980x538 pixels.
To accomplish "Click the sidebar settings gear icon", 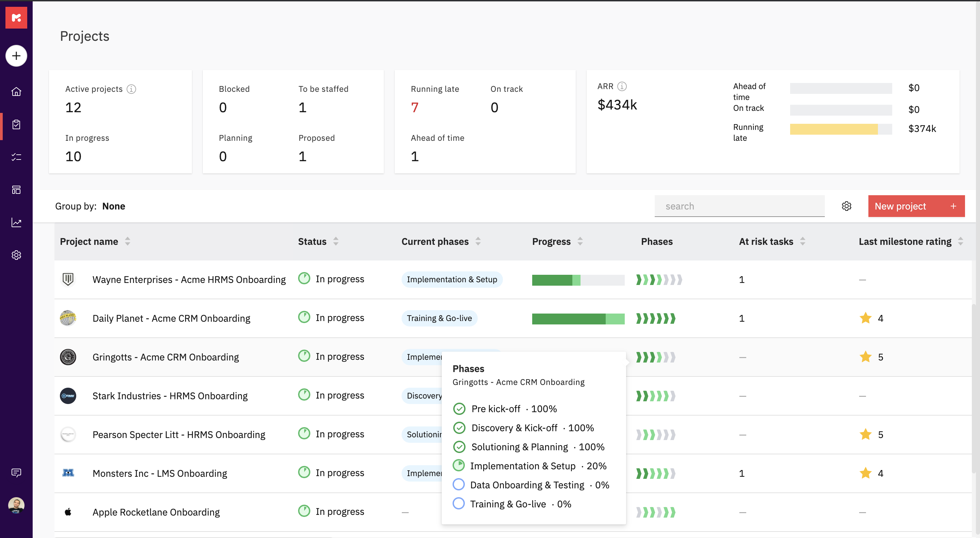I will click(x=16, y=255).
